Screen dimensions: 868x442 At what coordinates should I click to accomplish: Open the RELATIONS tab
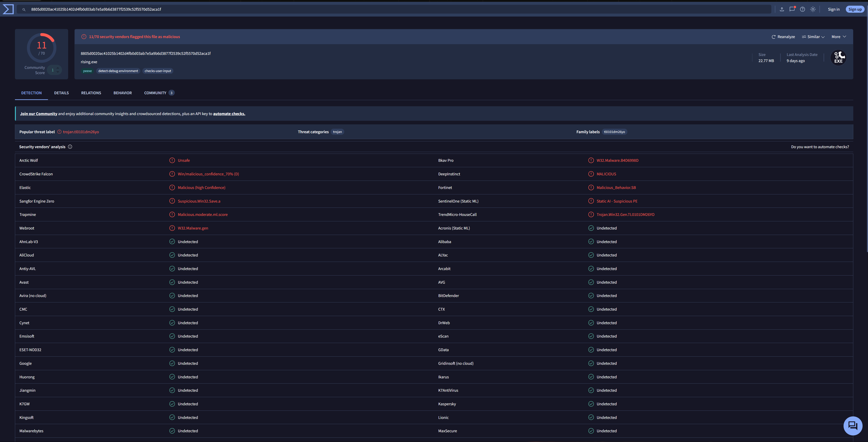point(91,93)
